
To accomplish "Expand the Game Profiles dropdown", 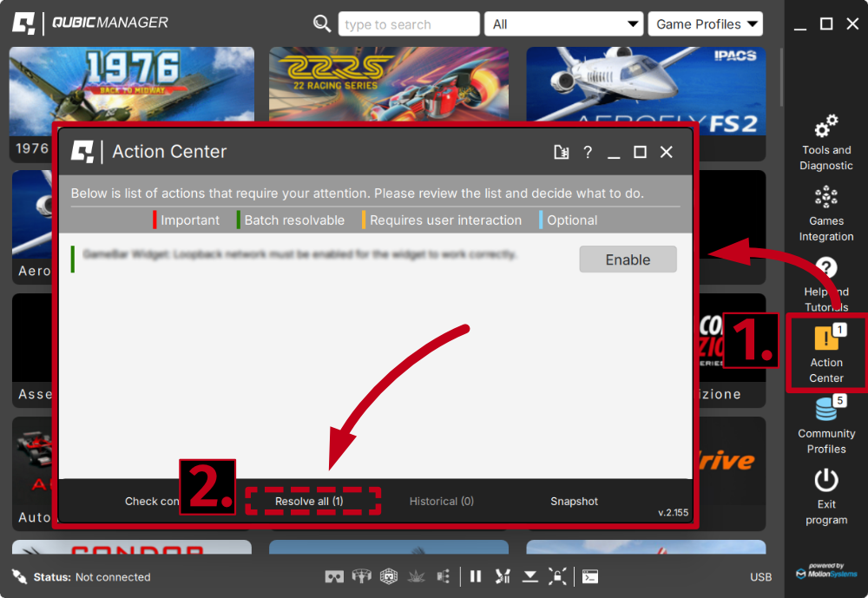I will pos(705,23).
